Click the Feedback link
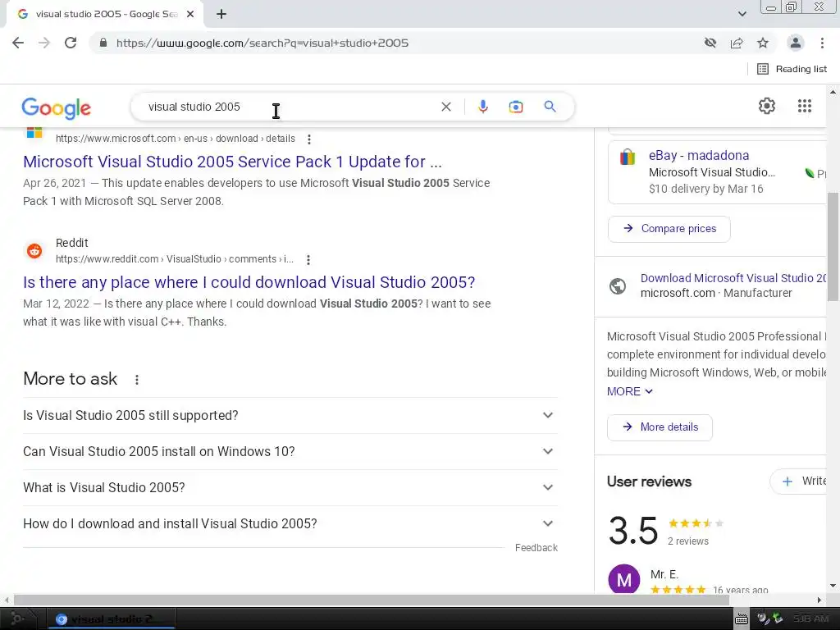Viewport: 840px width, 630px height. 536,547
